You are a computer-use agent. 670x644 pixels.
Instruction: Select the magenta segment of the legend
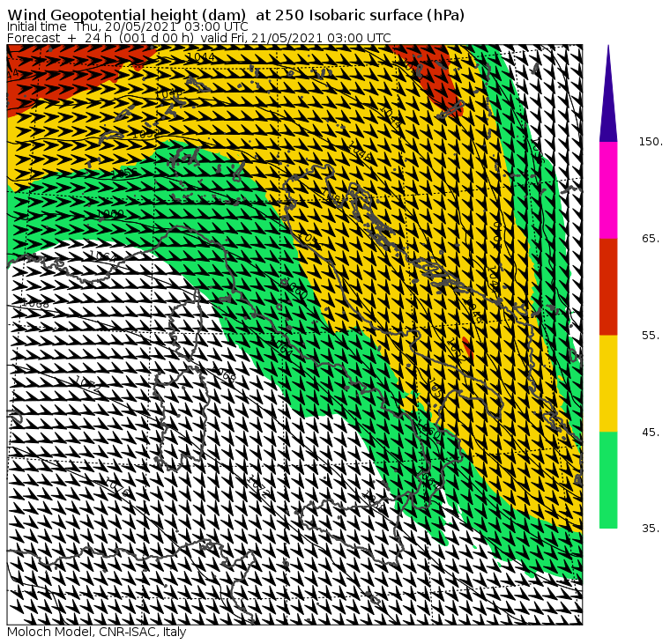608,190
